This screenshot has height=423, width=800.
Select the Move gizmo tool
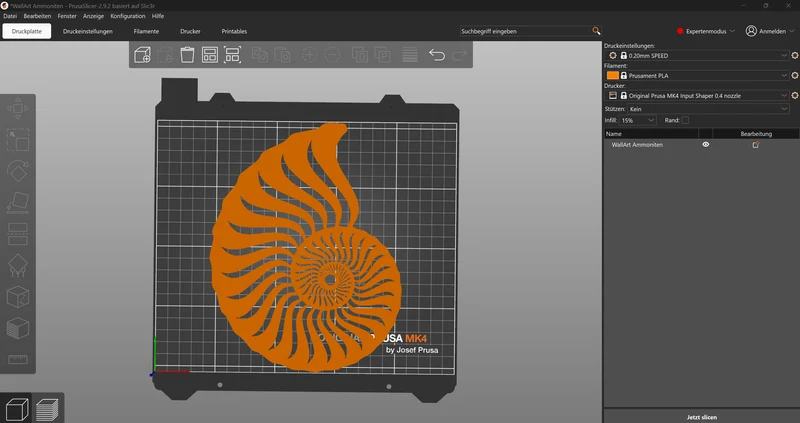[18, 109]
